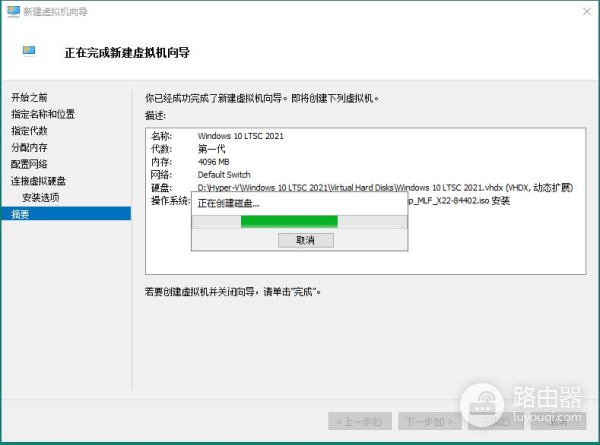Click the 上一步 back button
Viewport: 600px width, 445px height.
pos(360,421)
